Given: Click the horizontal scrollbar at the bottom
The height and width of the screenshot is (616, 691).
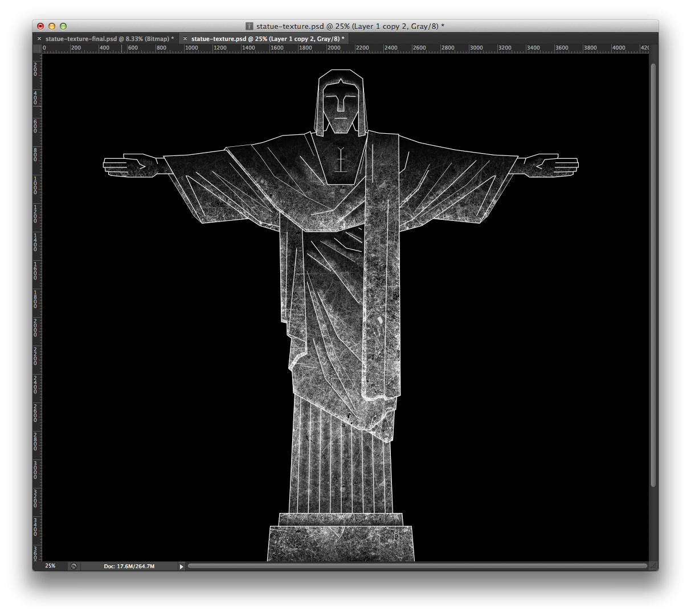Looking at the screenshot, I should coord(417,566).
